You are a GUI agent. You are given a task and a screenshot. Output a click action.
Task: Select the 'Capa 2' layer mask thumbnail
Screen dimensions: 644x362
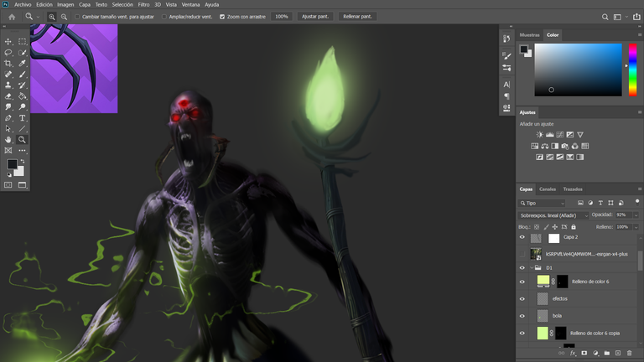tap(553, 238)
